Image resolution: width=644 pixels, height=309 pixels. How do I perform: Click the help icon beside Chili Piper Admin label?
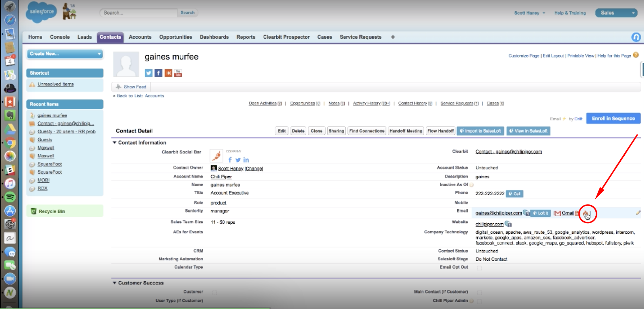pos(471,301)
